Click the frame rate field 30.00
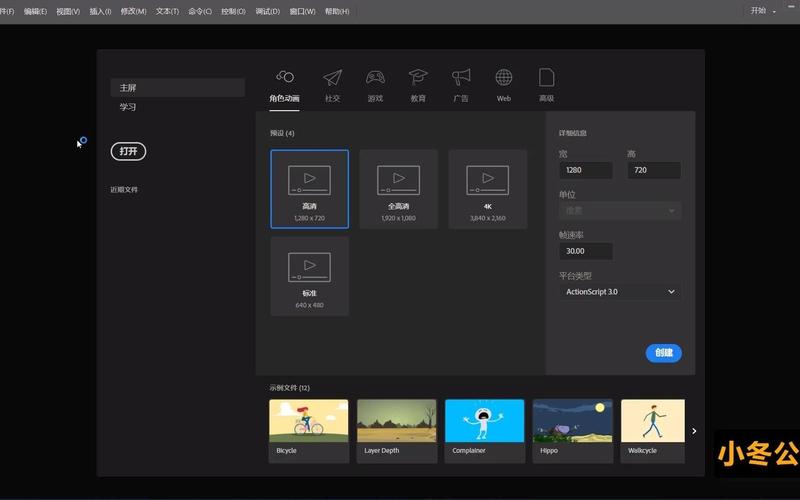Viewport: 800px width, 500px height. [586, 251]
